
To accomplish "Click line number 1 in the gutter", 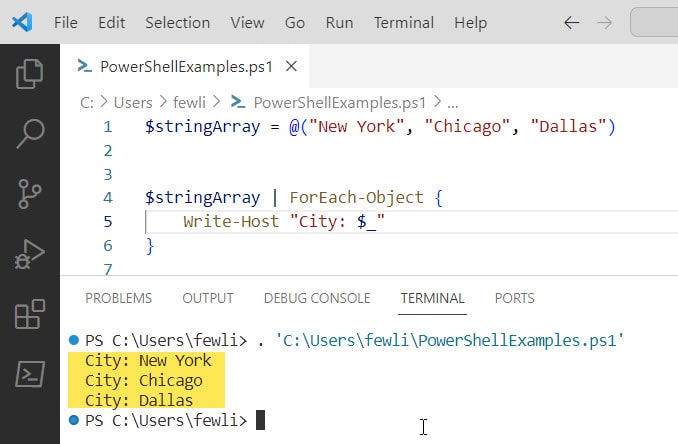I will (x=108, y=127).
